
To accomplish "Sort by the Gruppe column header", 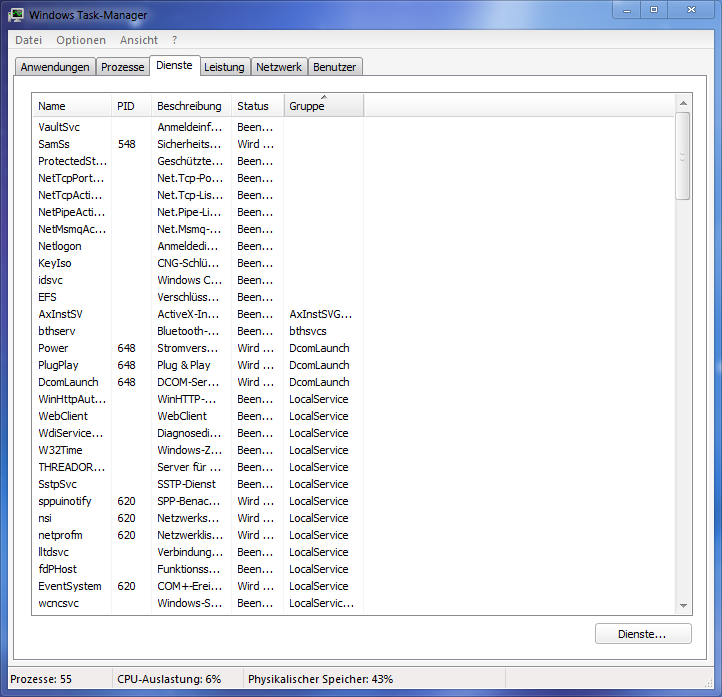I will (324, 106).
